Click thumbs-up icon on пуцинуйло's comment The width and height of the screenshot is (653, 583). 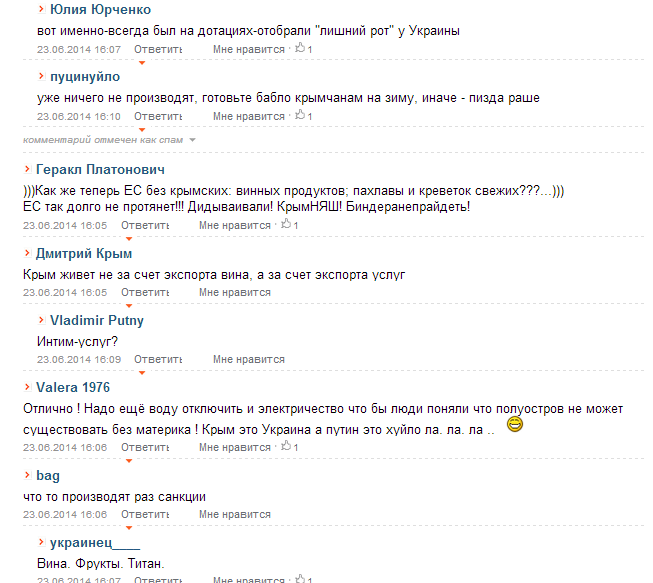point(300,115)
